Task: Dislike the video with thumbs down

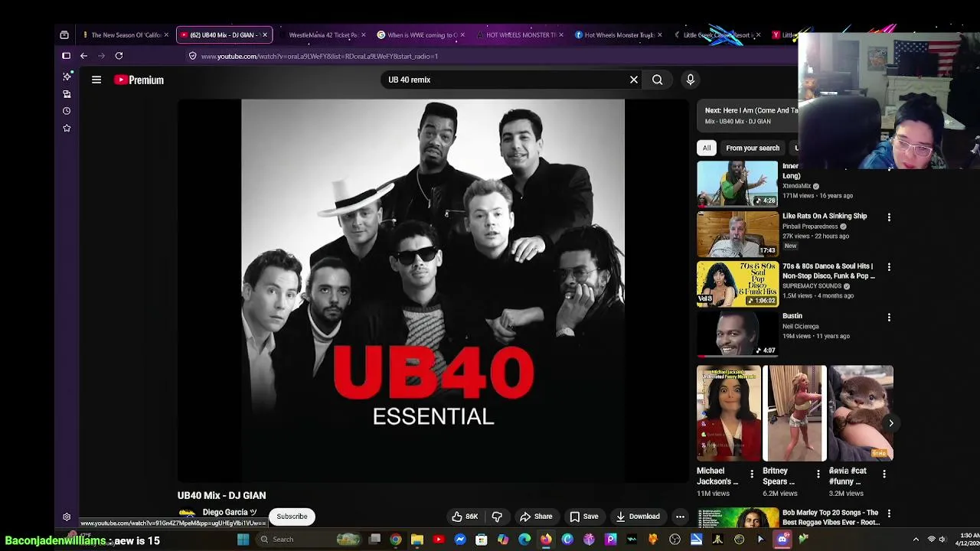Action: (497, 517)
